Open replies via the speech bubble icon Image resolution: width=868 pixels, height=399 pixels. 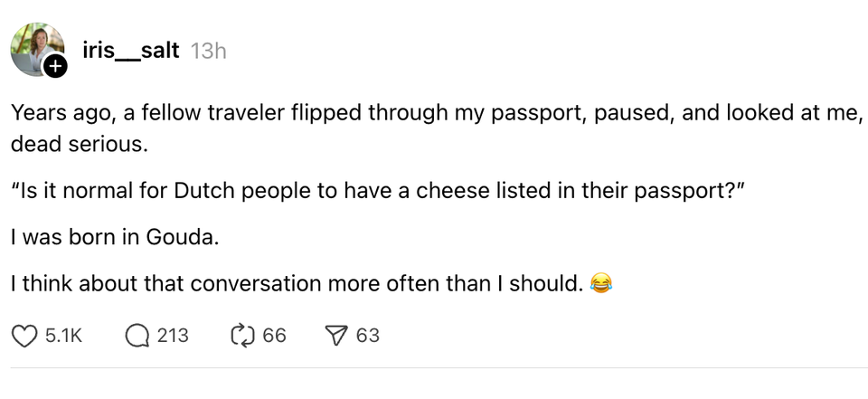point(137,336)
